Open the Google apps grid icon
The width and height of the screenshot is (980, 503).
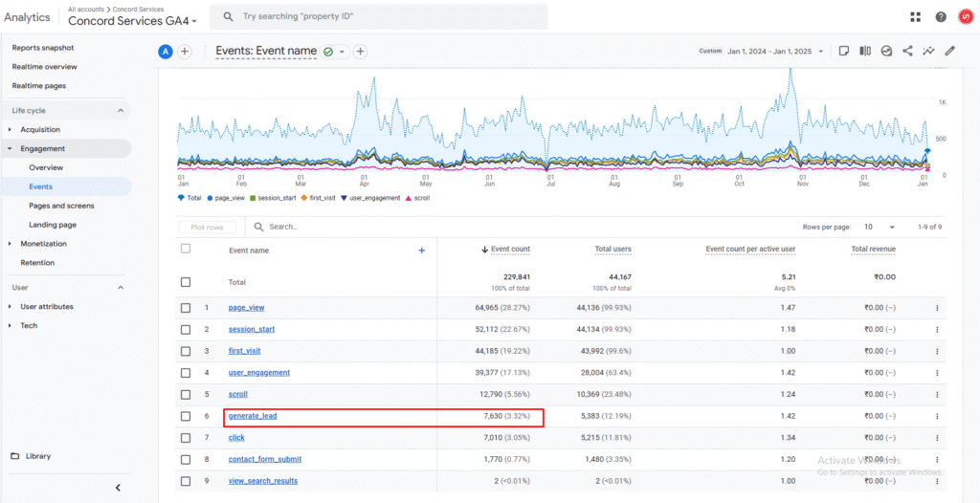point(916,17)
